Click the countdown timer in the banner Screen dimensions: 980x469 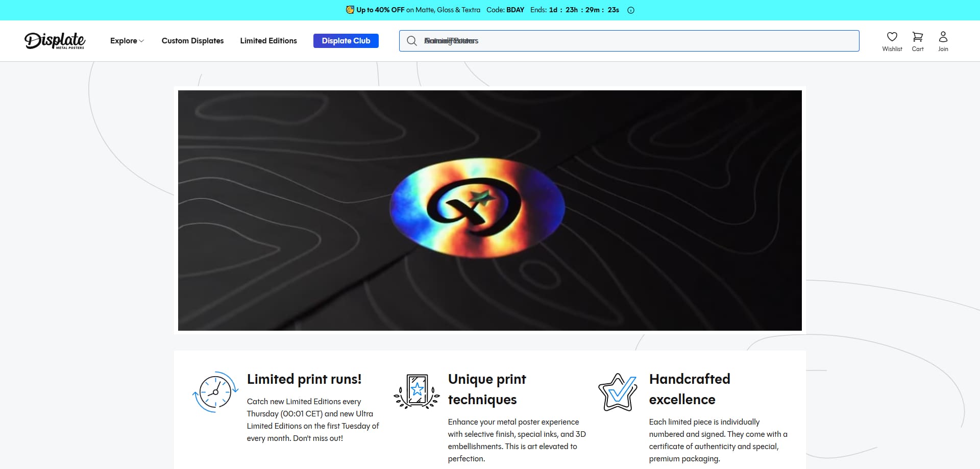click(x=584, y=10)
